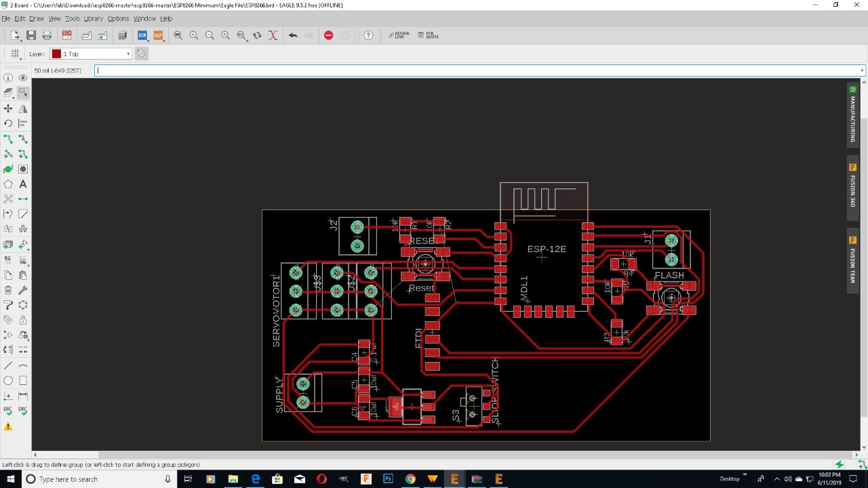This screenshot has width=868, height=488.
Task: Open File Explorer from the taskbar
Action: click(x=233, y=479)
